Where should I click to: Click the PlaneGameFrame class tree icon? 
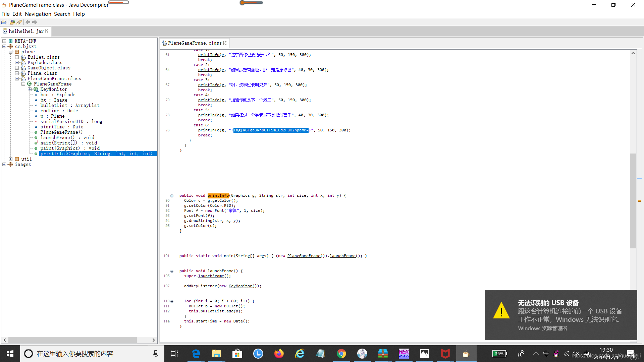[x=29, y=84]
